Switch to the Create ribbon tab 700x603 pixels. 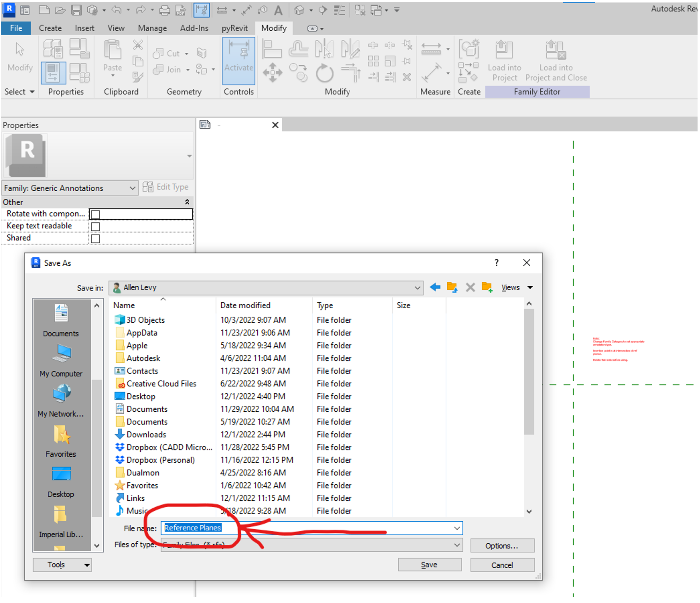click(50, 28)
